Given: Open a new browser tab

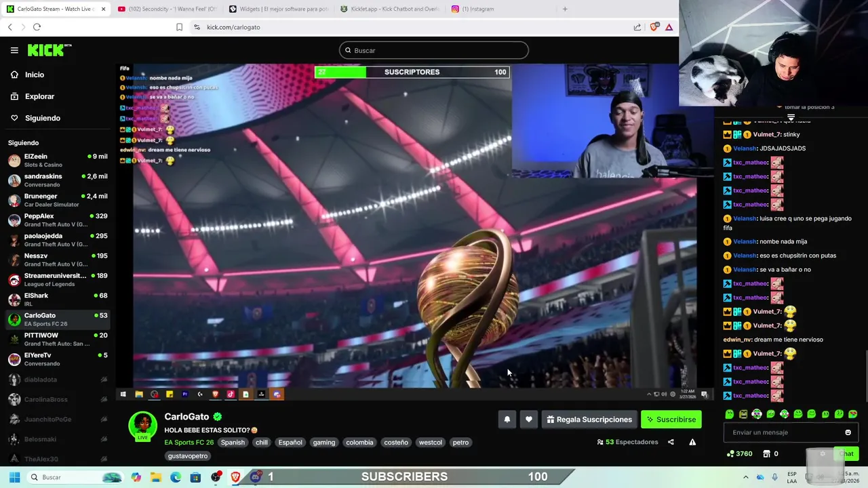Looking at the screenshot, I should click(565, 9).
